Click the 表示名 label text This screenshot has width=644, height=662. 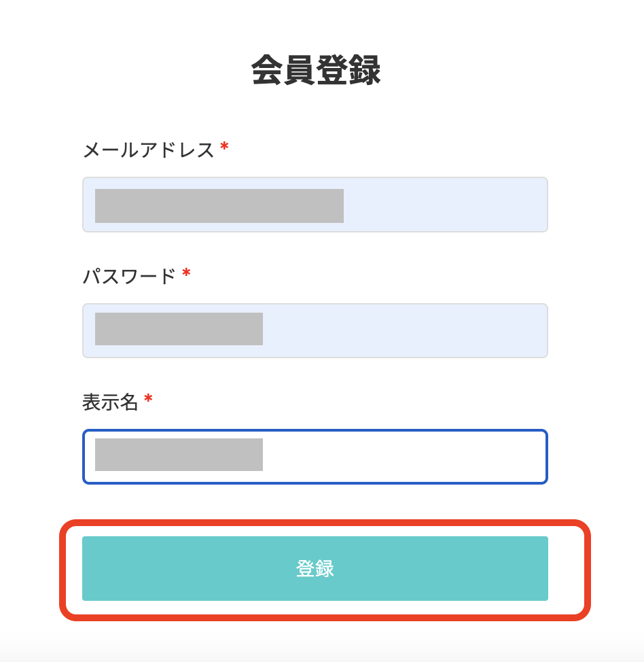click(110, 402)
